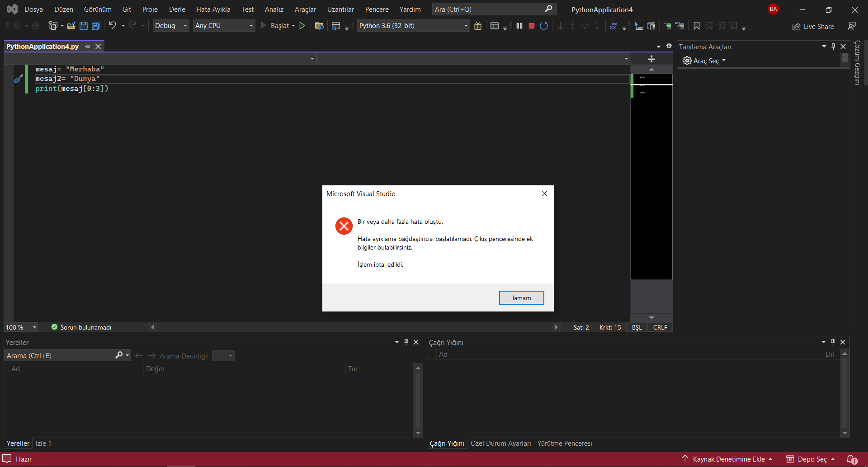
Task: Pause debugging with the pause icon
Action: pyautogui.click(x=519, y=26)
